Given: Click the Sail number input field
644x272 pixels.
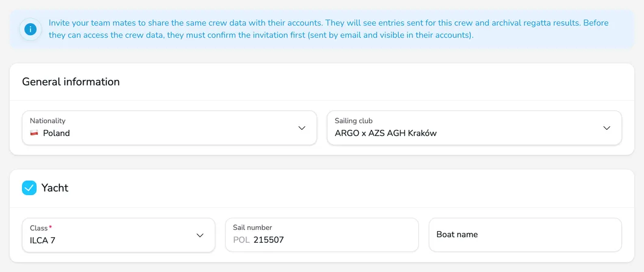Looking at the screenshot, I should pyautogui.click(x=321, y=235).
